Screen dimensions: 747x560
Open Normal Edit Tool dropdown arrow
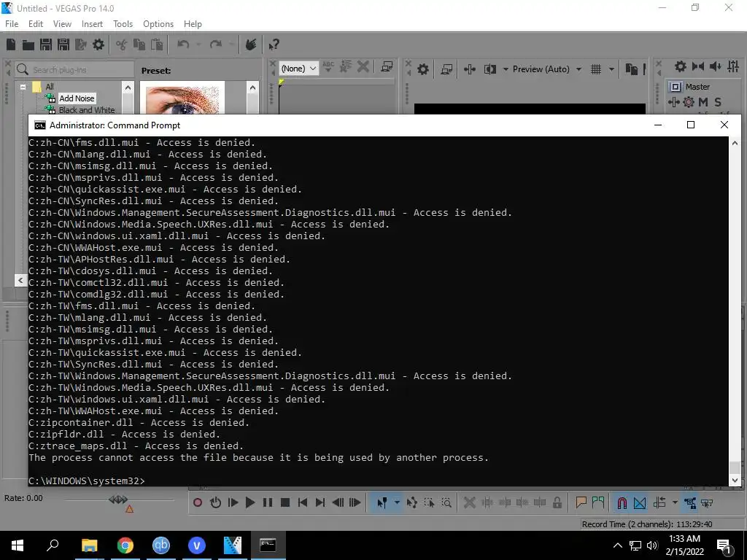[x=397, y=503]
